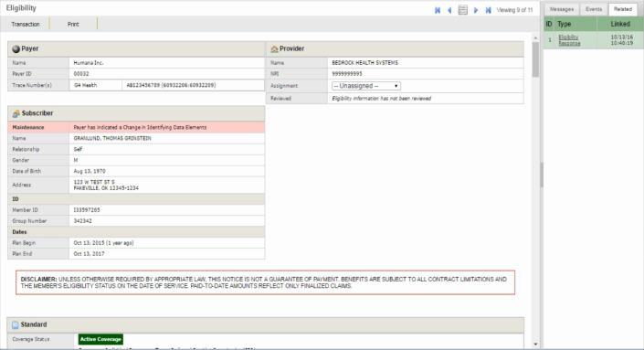This screenshot has height=350, width=644.
Task: Sort by the Linked column header
Action: coord(619,25)
